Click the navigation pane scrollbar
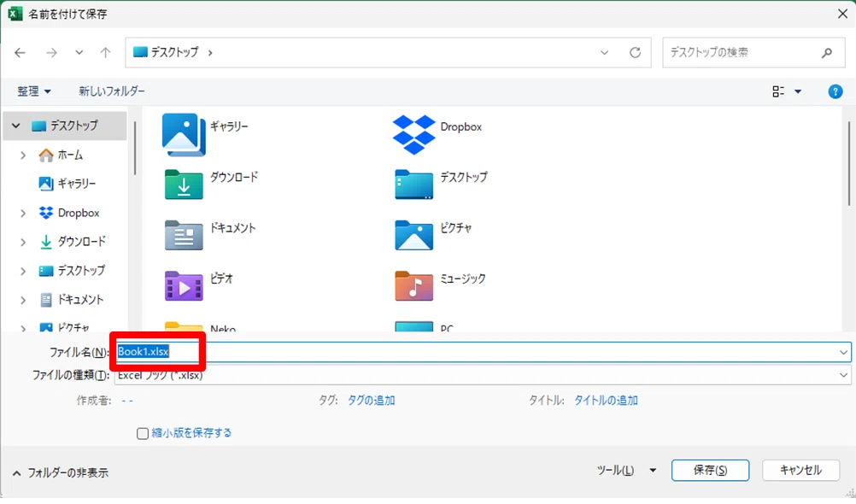The width and height of the screenshot is (856, 504). coord(135,148)
